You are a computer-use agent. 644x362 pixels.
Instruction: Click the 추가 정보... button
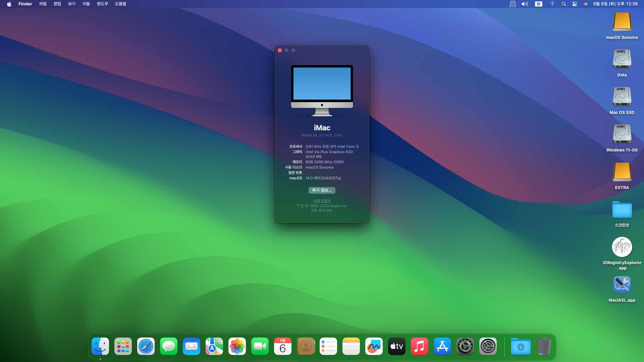(322, 190)
